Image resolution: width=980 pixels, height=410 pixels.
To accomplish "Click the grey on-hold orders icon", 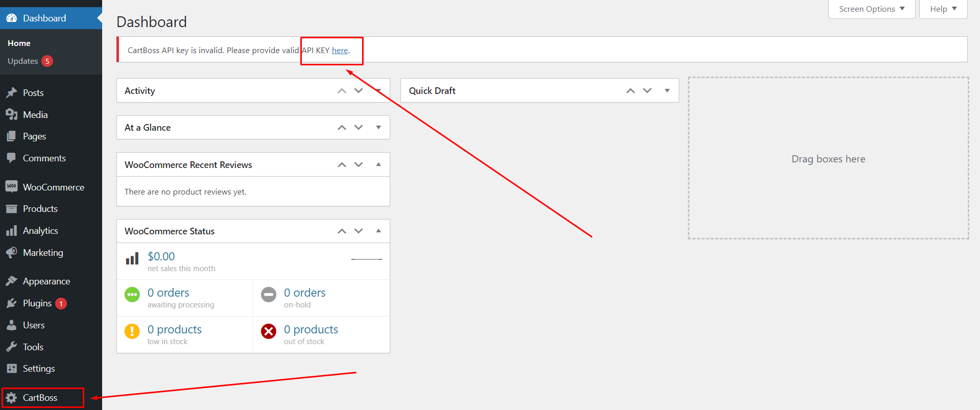I will [x=269, y=295].
